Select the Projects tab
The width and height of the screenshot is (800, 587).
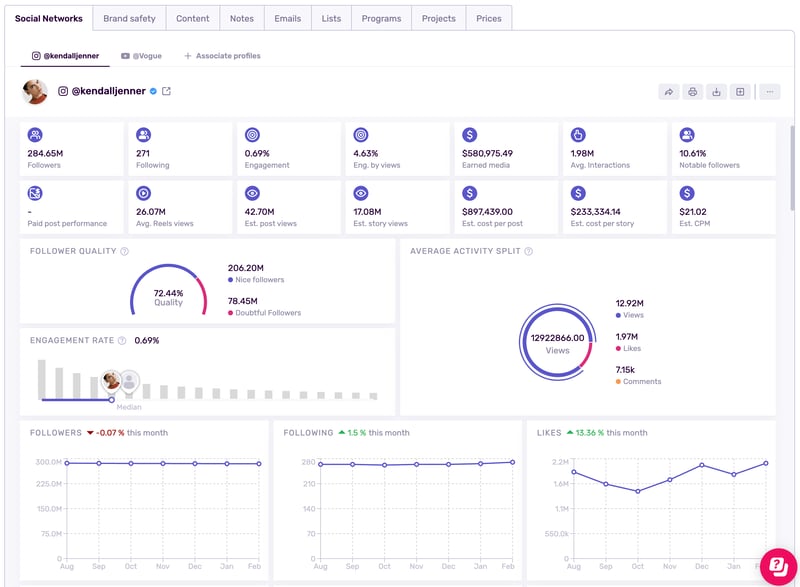pos(438,18)
